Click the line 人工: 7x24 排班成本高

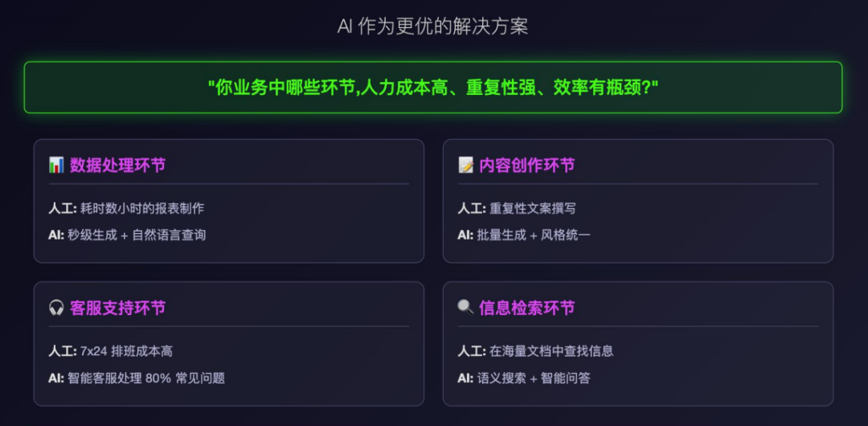tap(110, 350)
